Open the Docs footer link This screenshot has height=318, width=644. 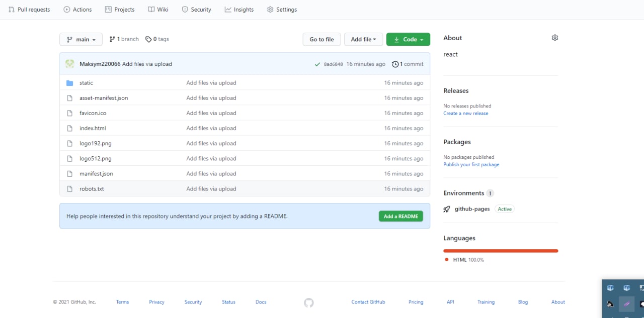pyautogui.click(x=261, y=302)
